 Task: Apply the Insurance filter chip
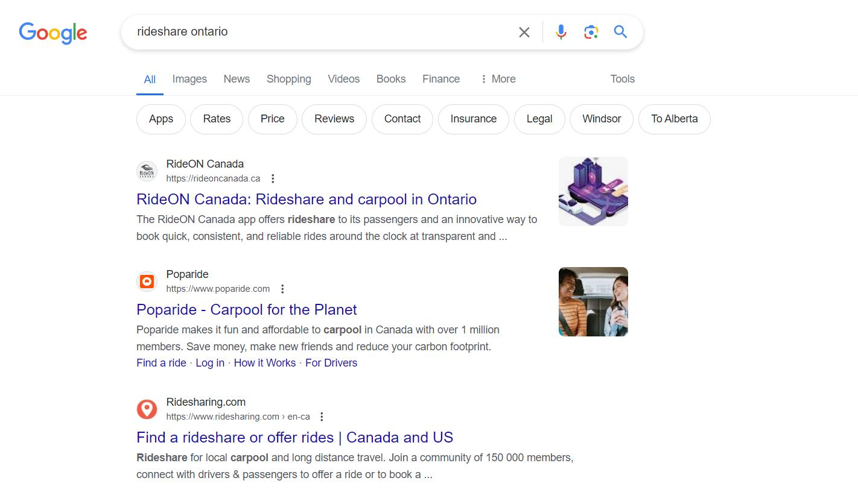click(474, 119)
